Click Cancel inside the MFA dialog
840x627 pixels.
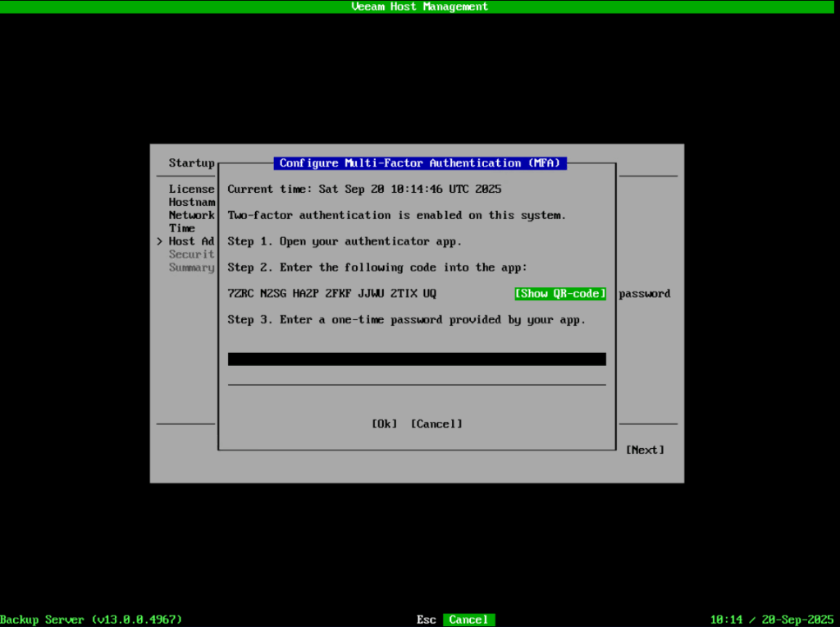coord(436,424)
